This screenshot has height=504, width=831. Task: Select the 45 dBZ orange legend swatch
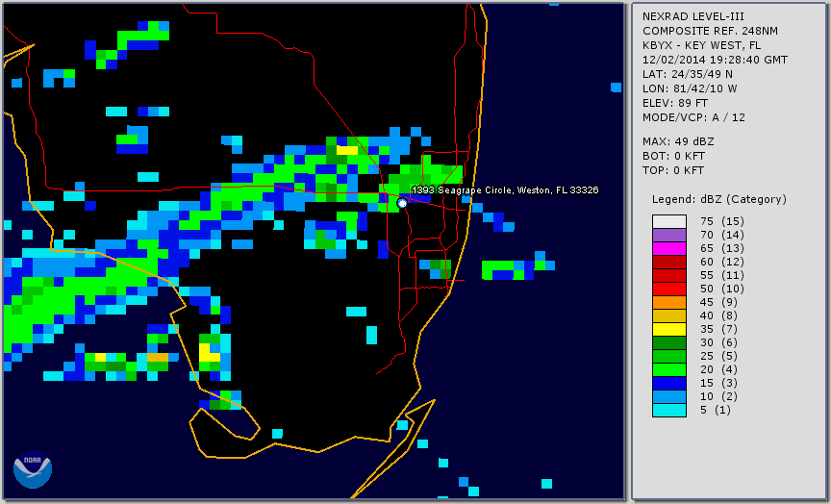click(x=669, y=303)
